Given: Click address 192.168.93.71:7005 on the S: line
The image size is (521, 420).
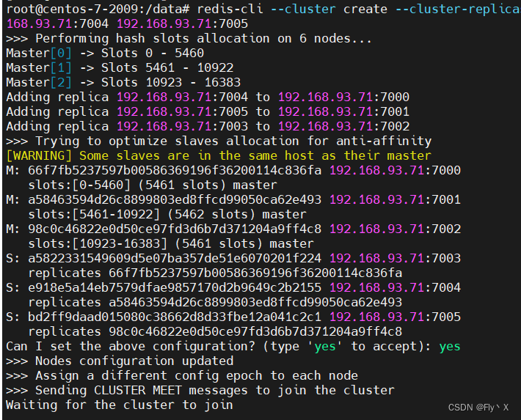Looking at the screenshot, I should [395, 317].
